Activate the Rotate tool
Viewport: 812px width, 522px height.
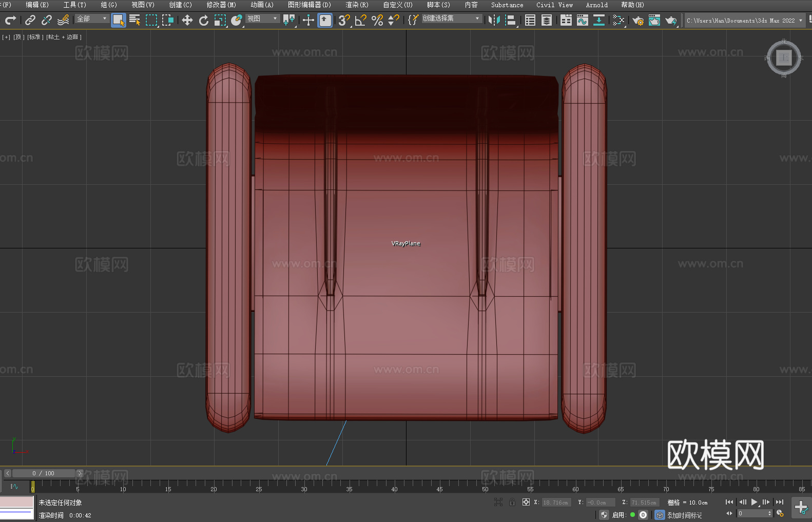[204, 20]
